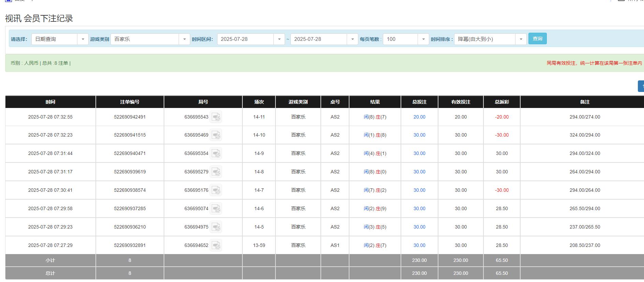
Task: Open video replay icon for round 636695543
Action: click(216, 117)
